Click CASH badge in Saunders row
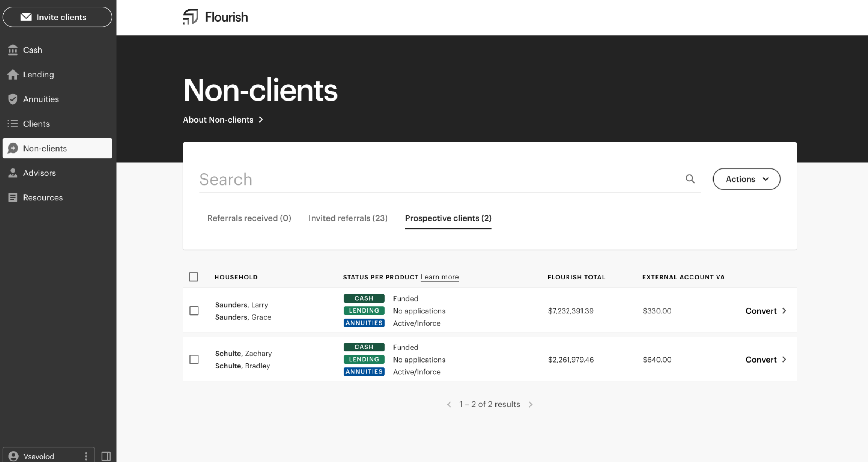868x462 pixels. coord(364,298)
